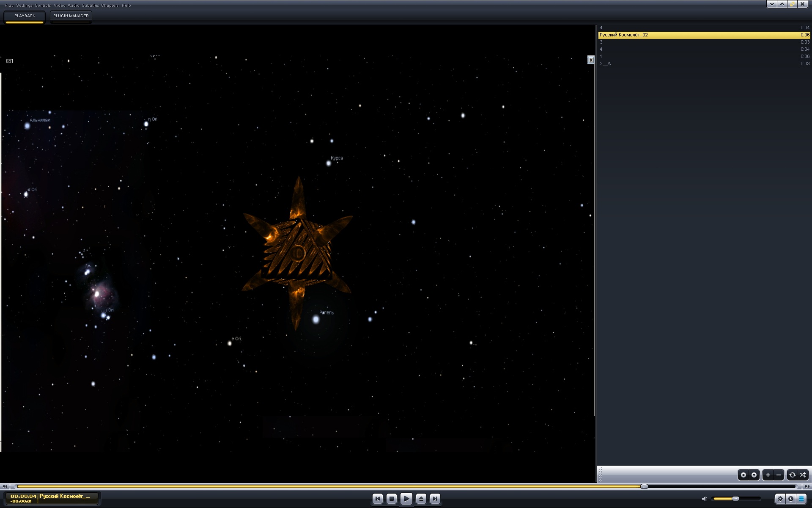Open the Video menu
The width and height of the screenshot is (812, 508).
(59, 6)
